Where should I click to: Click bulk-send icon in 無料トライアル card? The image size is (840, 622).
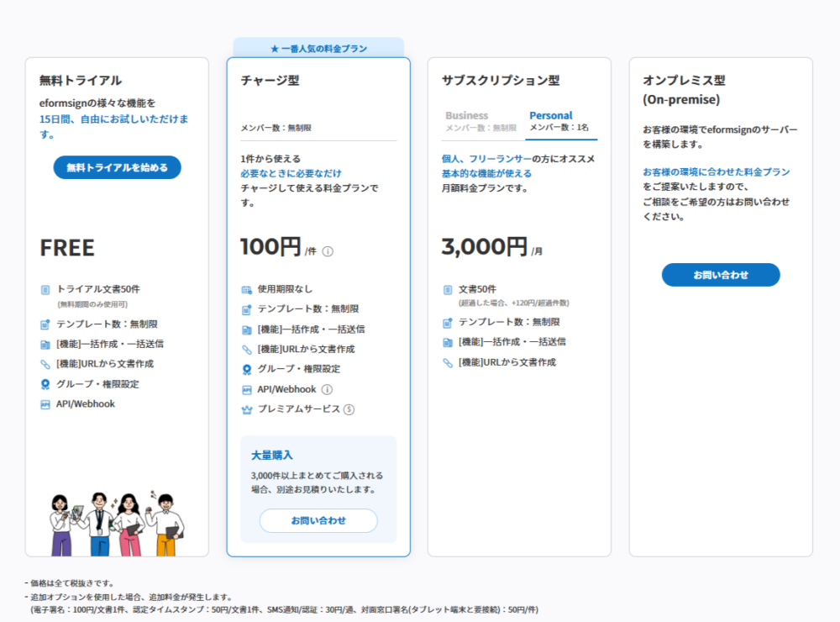tap(45, 345)
